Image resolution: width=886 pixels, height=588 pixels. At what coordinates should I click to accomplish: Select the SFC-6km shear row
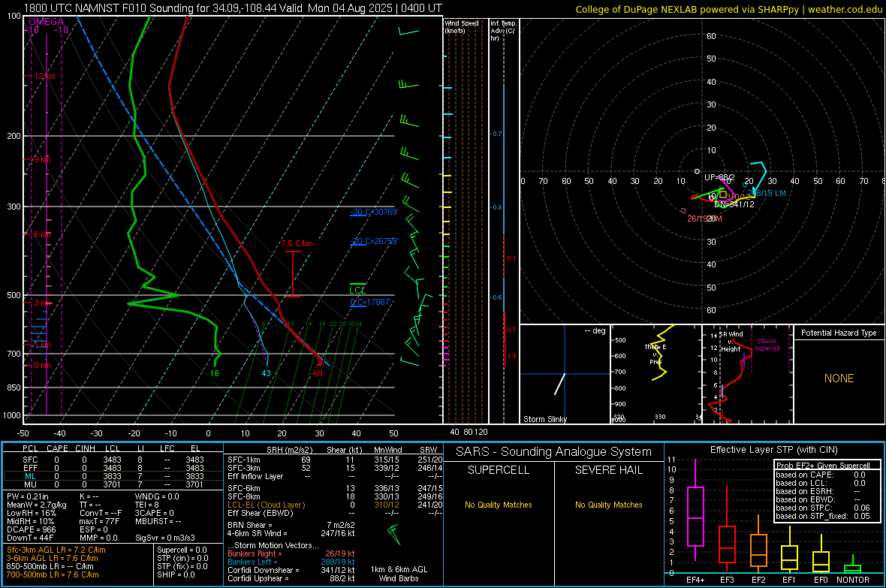(335, 488)
